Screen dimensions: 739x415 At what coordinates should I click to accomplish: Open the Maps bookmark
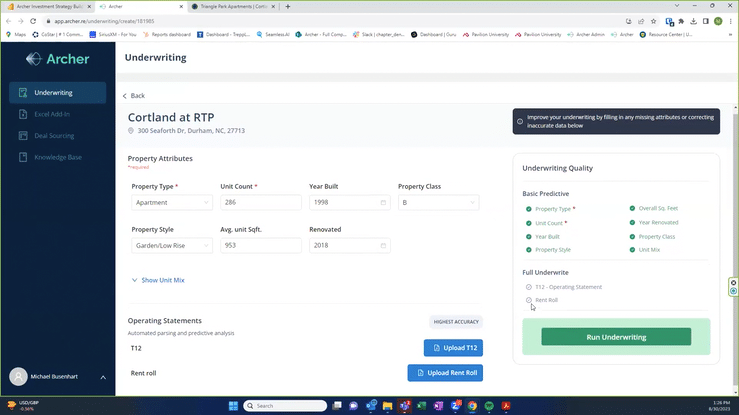click(16, 34)
